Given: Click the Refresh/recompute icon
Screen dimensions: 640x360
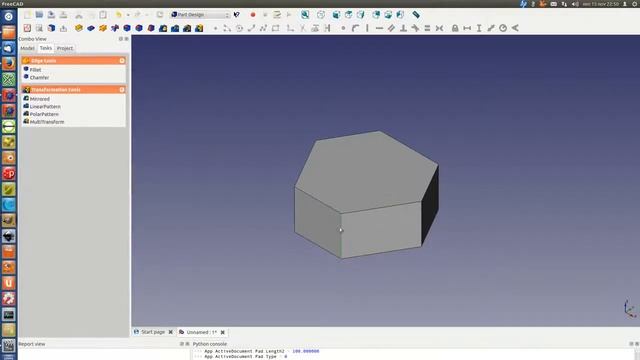Looking at the screenshot, I should tap(160, 15).
